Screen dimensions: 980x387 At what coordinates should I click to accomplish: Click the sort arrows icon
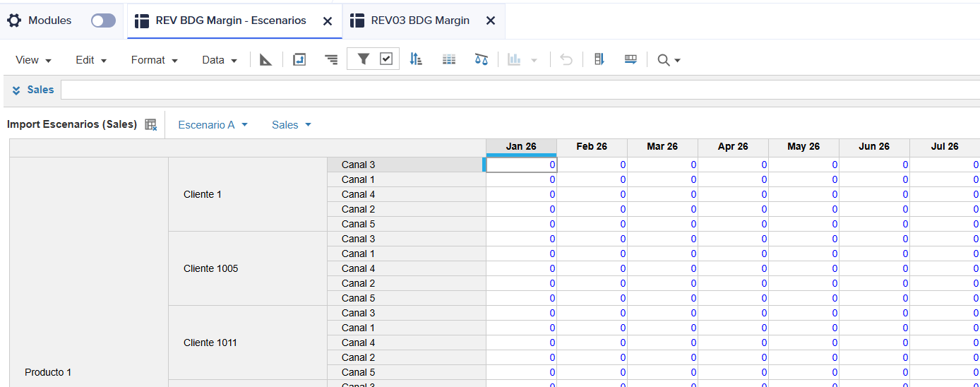tap(416, 59)
